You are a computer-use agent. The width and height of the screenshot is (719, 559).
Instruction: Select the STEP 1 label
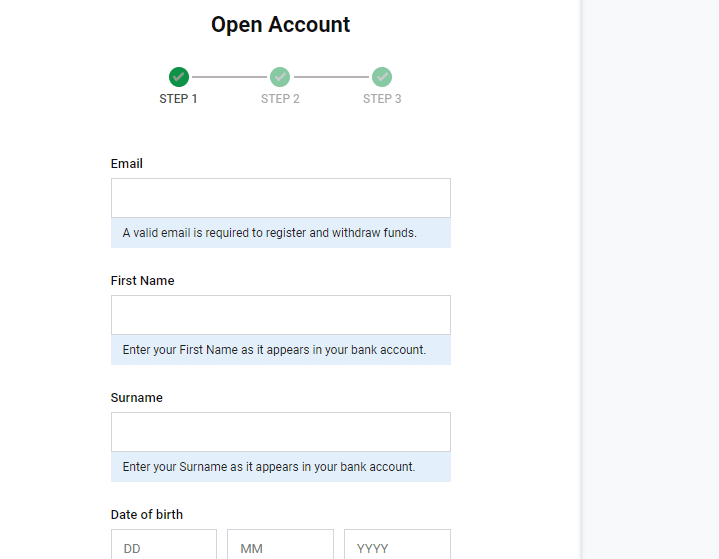click(x=178, y=99)
